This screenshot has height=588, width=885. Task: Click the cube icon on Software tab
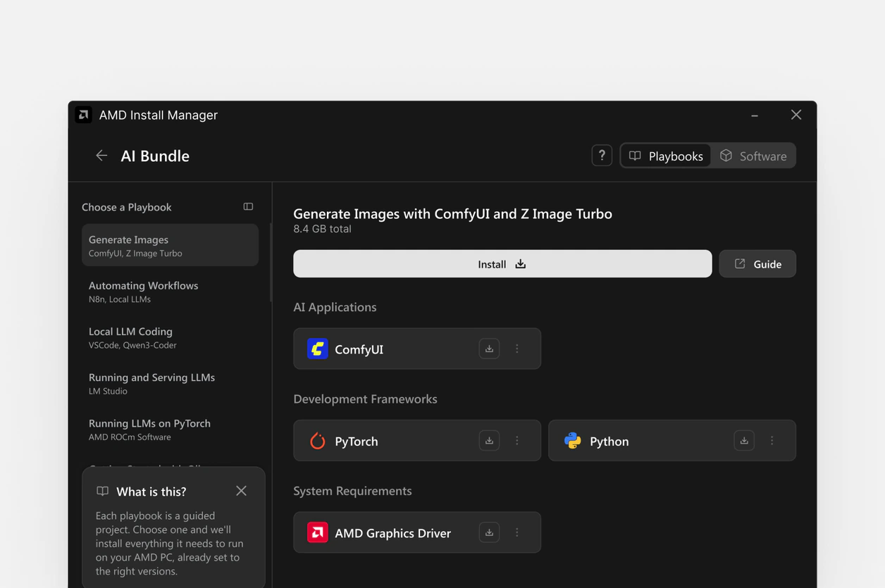click(x=726, y=156)
